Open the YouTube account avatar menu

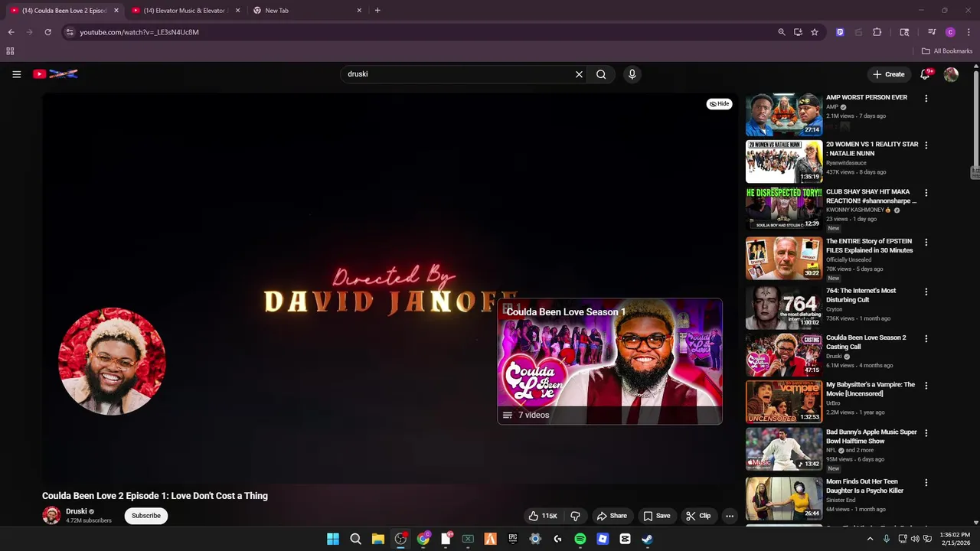pos(951,74)
